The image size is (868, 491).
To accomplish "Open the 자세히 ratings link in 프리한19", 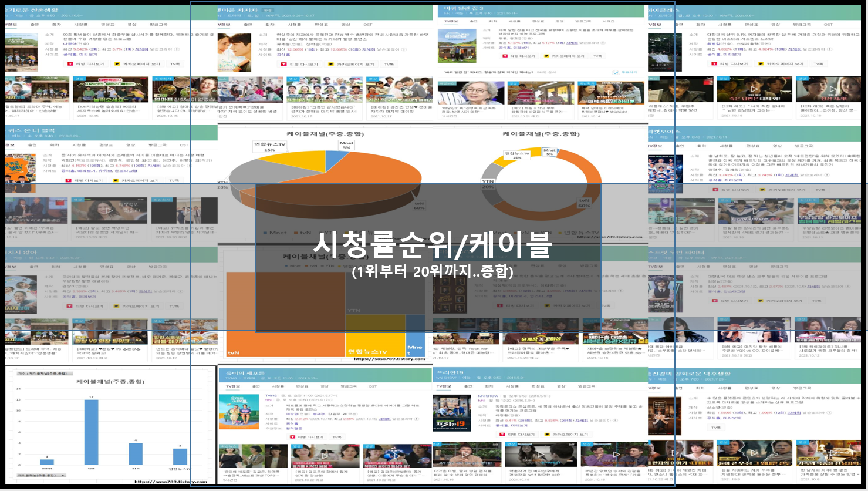I will [x=582, y=421].
